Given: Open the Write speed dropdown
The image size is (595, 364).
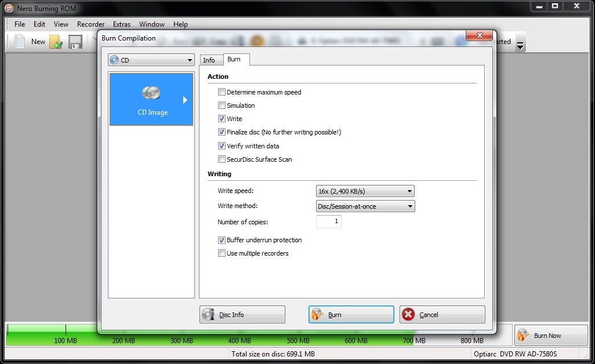Looking at the screenshot, I should click(x=365, y=191).
